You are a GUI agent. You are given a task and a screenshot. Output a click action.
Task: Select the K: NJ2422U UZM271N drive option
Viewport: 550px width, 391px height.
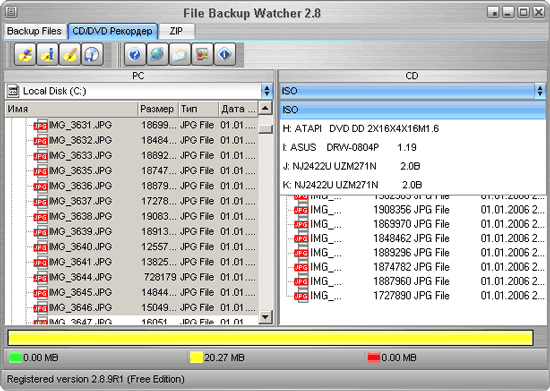pos(413,185)
